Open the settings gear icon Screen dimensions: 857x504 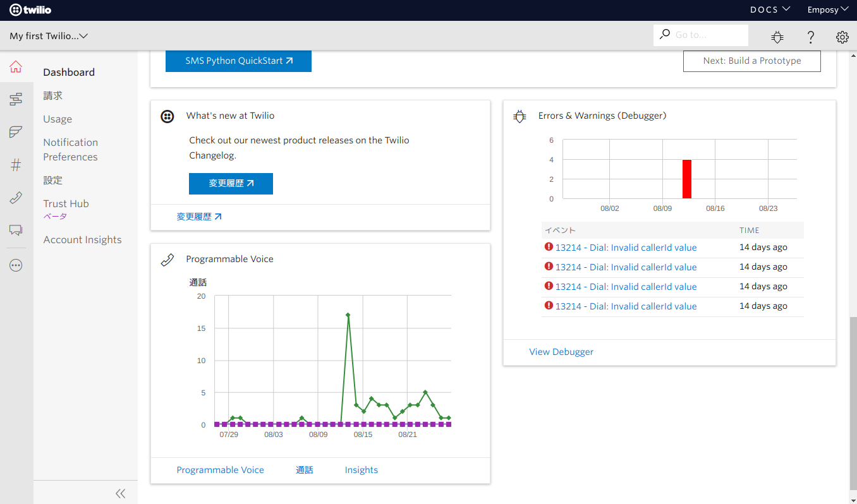pos(842,37)
